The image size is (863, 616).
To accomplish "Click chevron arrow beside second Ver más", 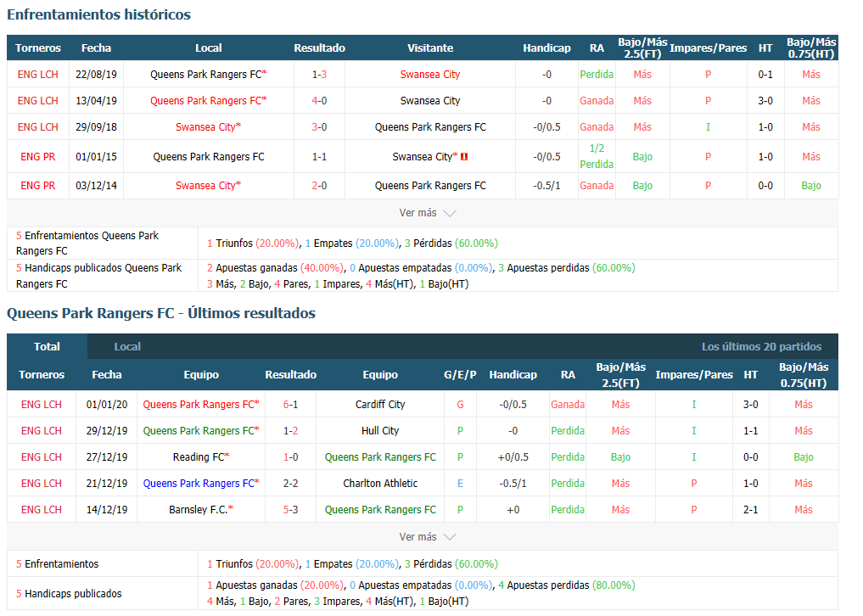I will [x=450, y=537].
